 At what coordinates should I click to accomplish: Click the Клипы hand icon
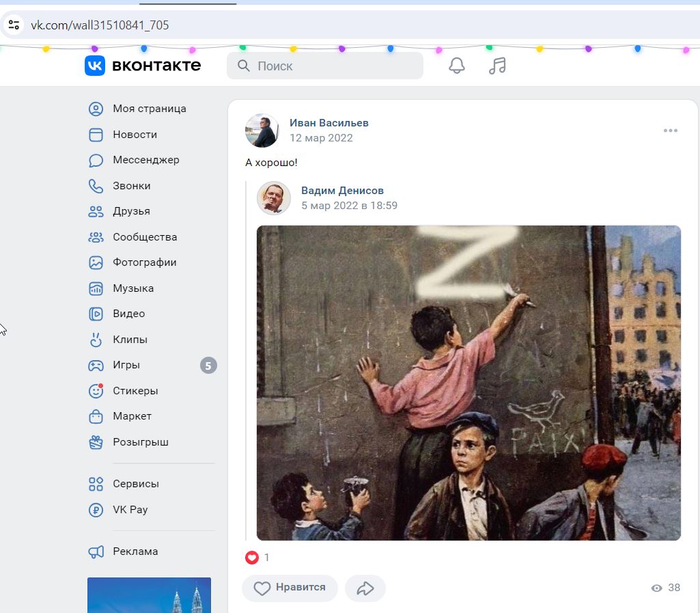pos(96,340)
